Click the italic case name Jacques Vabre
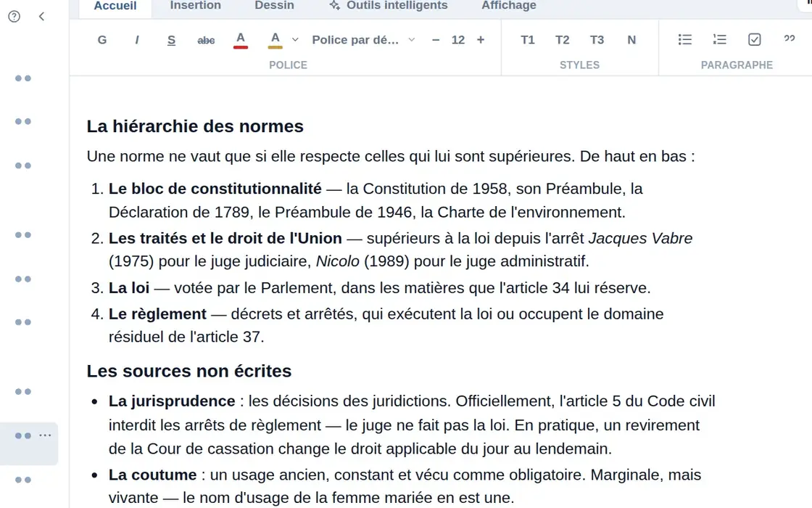This screenshot has height=508, width=812. [x=641, y=239]
